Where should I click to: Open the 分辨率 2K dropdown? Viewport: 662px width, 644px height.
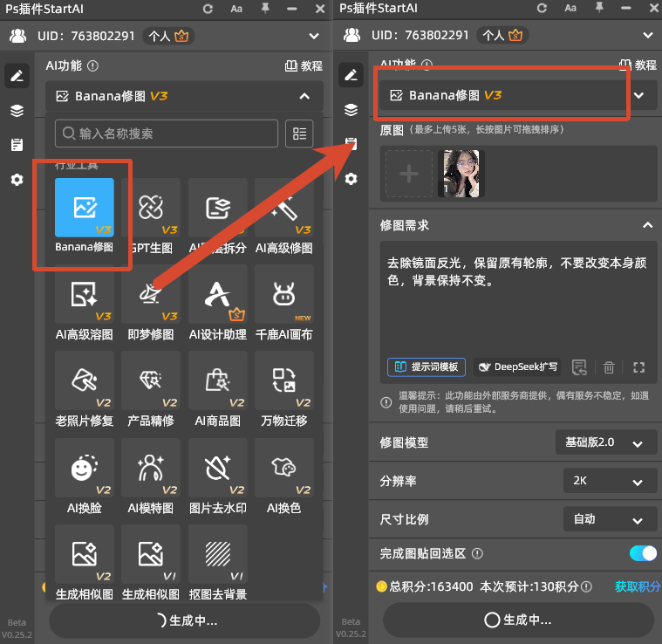(x=610, y=481)
